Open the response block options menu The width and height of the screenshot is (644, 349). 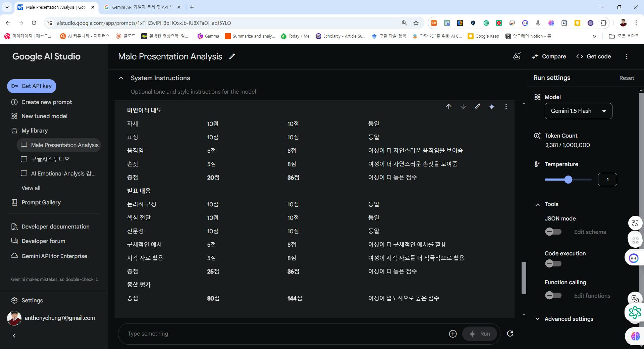[x=506, y=107]
